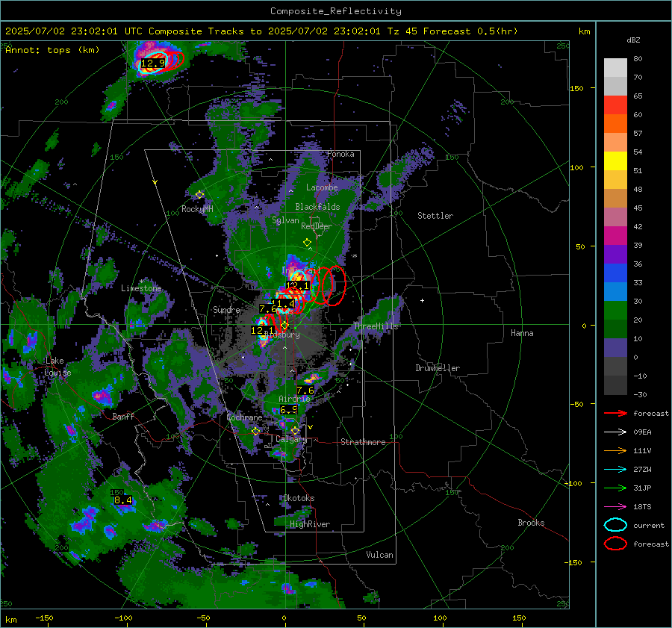Click the 12.9 storm top label

153,63
